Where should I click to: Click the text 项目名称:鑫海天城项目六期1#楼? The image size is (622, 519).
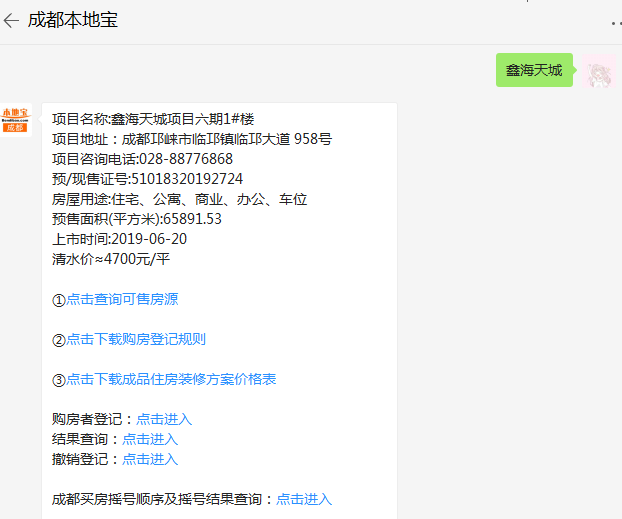coord(153,119)
